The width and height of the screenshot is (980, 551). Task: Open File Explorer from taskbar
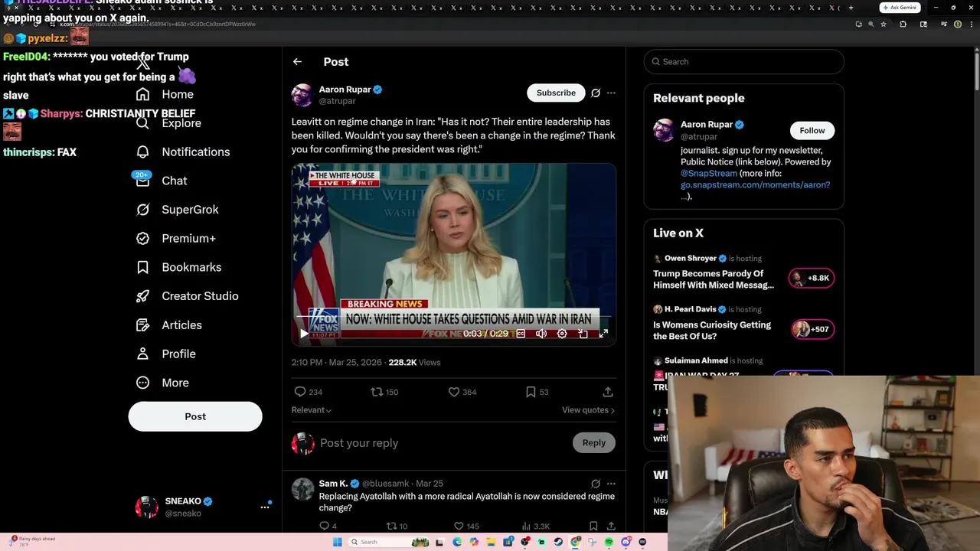[491, 542]
